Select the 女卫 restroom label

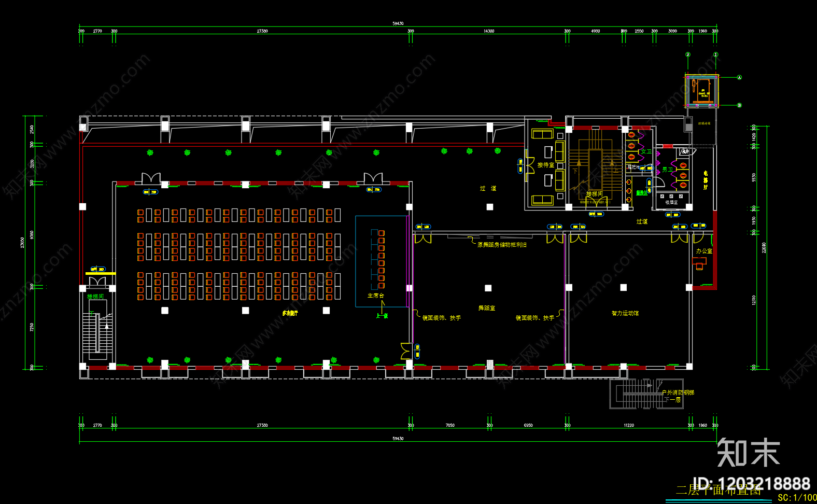pyautogui.click(x=646, y=152)
